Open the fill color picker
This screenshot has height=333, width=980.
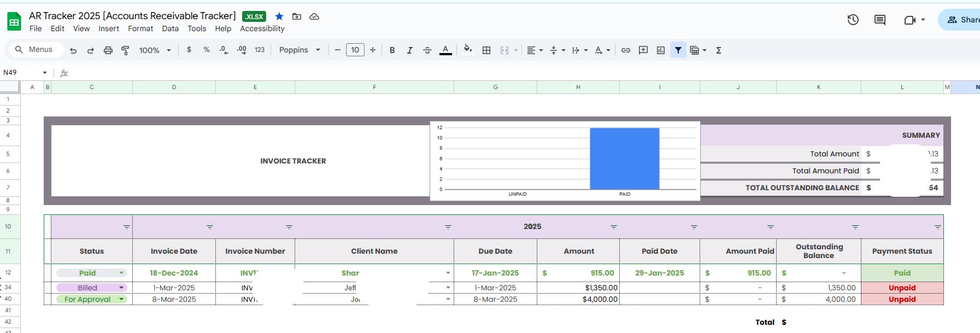pos(468,50)
